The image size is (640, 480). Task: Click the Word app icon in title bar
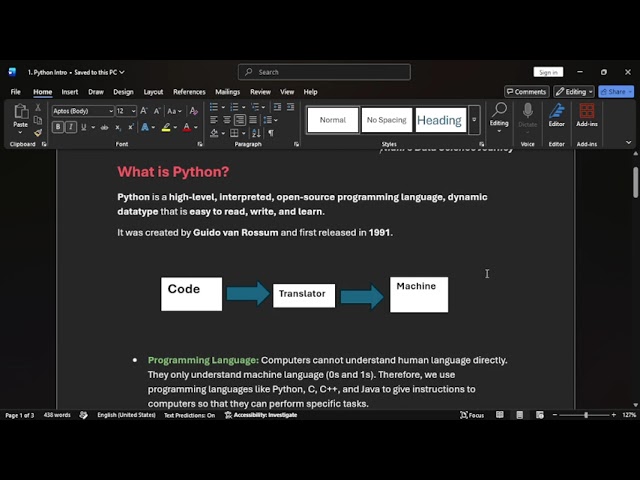(12, 72)
